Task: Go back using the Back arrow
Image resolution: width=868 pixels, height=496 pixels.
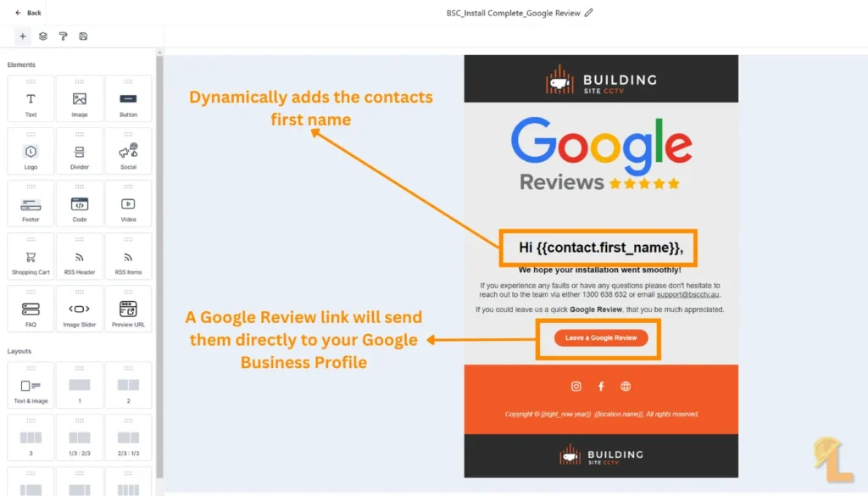Action: coord(28,13)
